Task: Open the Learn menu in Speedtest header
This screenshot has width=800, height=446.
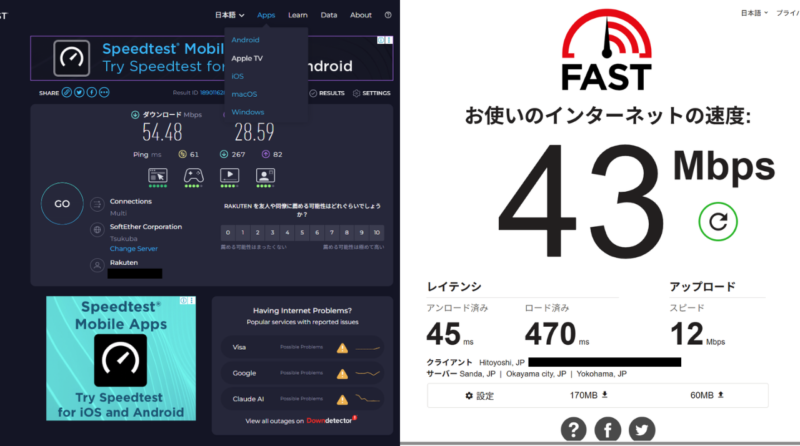Action: tap(297, 15)
